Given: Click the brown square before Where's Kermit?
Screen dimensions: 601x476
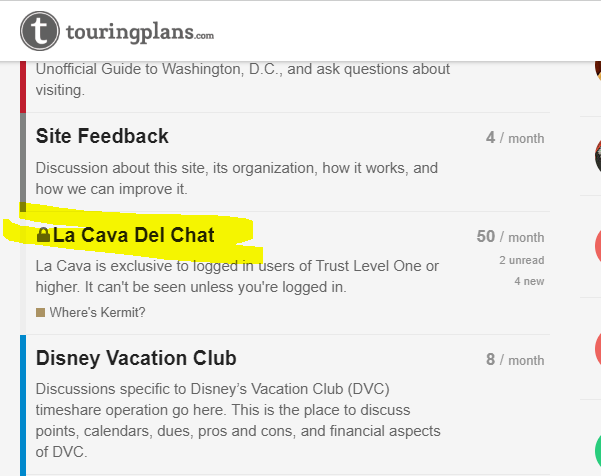Looking at the screenshot, I should click(x=40, y=313).
